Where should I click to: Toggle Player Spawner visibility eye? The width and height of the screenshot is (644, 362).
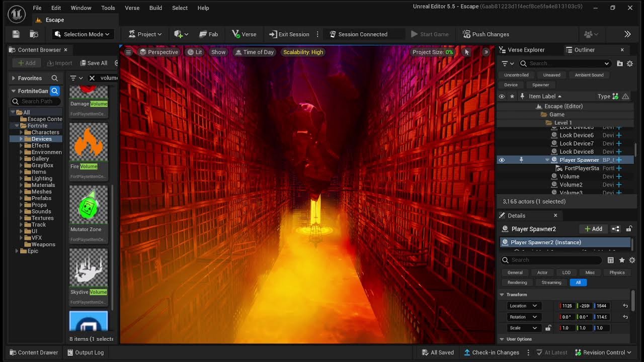pos(502,160)
